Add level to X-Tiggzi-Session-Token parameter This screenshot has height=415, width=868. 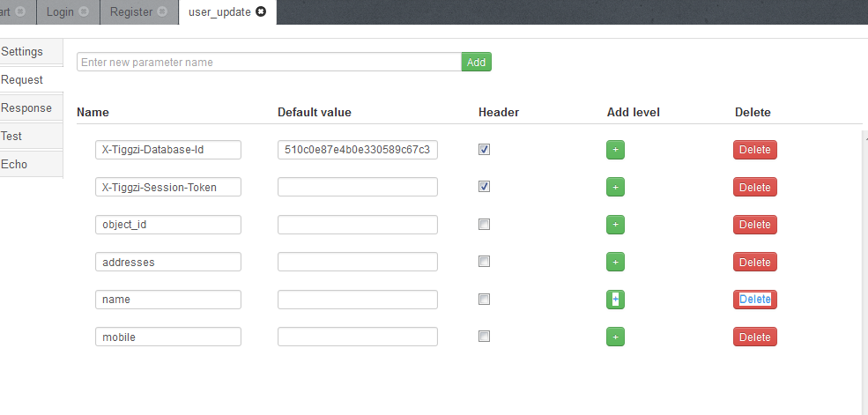coord(615,187)
